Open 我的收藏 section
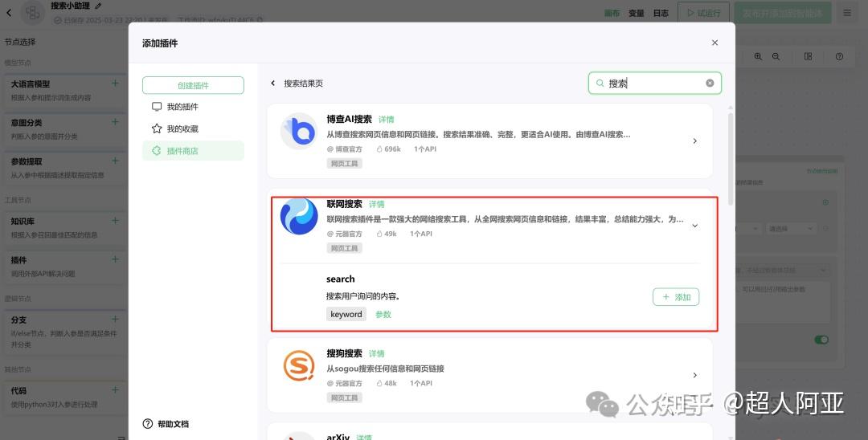868x440 pixels. 193,128
